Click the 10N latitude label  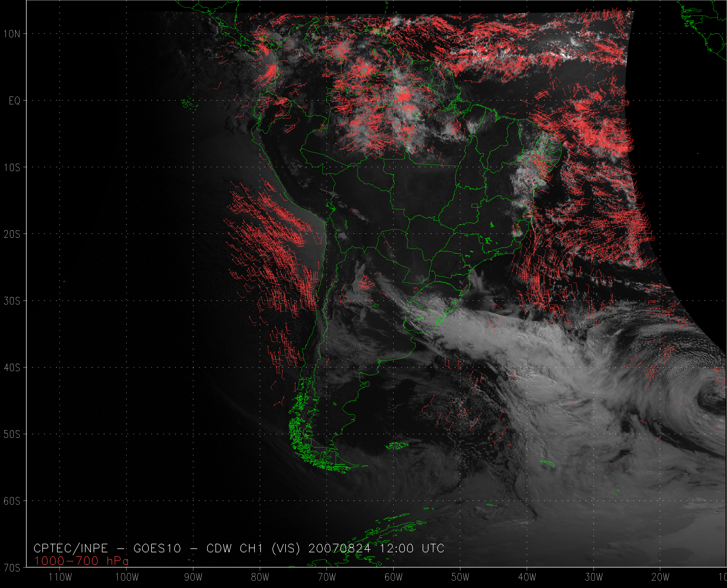12,34
